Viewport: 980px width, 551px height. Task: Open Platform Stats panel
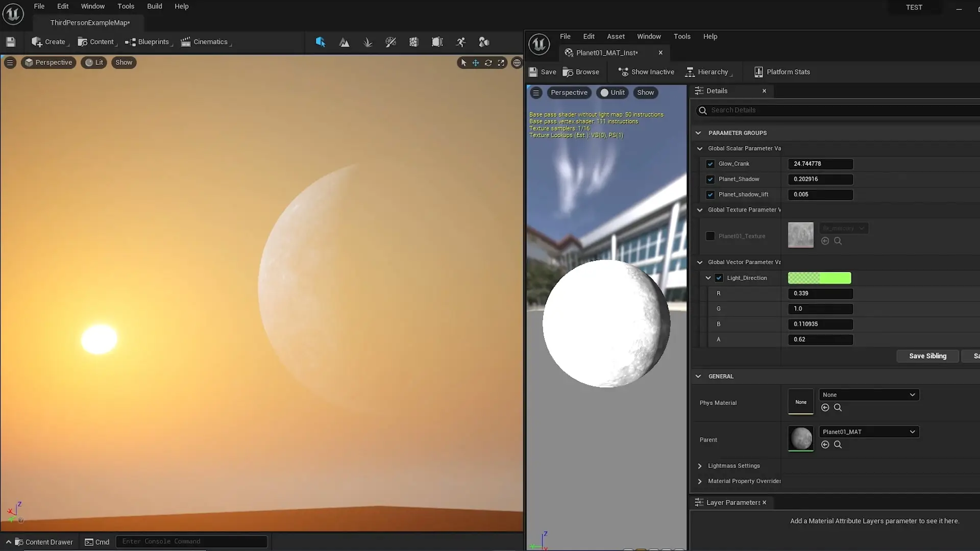click(782, 72)
